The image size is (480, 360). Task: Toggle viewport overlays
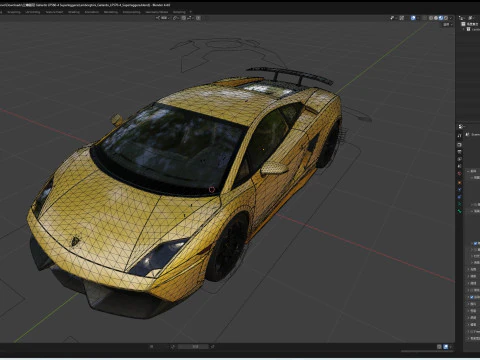point(413,18)
